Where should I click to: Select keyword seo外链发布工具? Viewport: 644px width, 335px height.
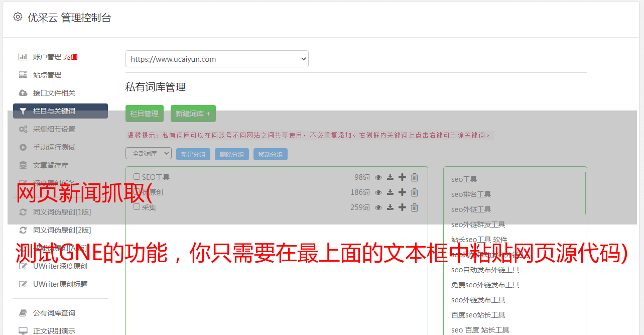click(x=478, y=300)
